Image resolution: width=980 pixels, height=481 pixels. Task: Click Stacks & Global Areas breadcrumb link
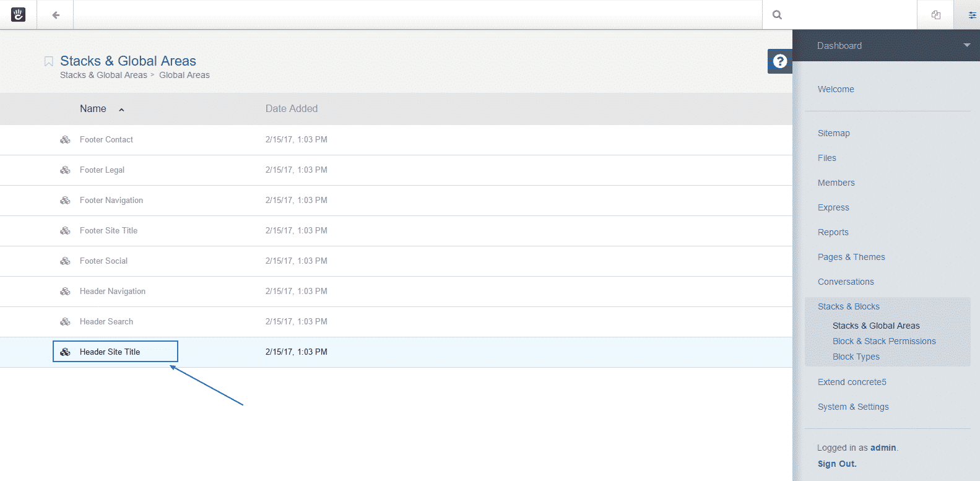click(x=103, y=75)
